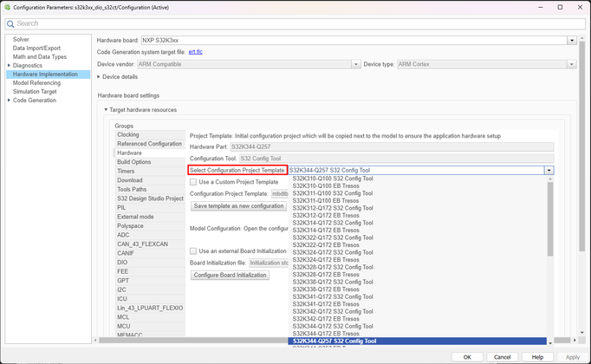Select the MCU group
The image size is (591, 364).
pos(150,326)
